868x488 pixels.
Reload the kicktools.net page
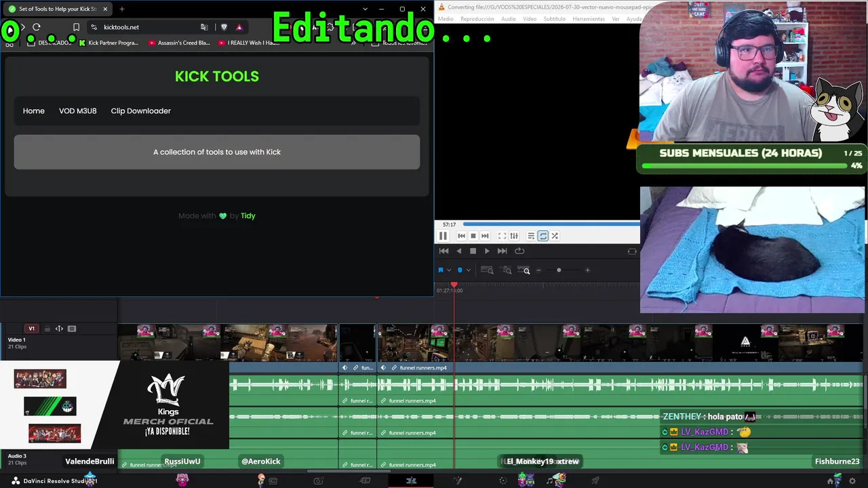click(37, 27)
